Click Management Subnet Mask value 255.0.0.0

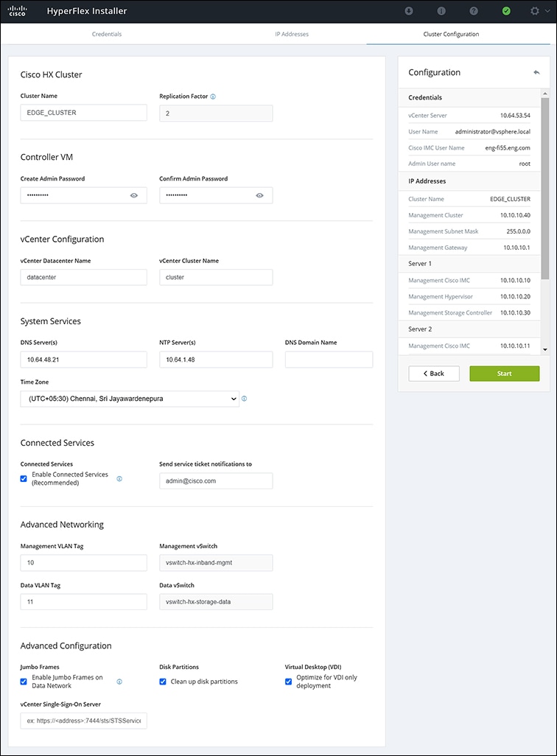click(x=518, y=231)
